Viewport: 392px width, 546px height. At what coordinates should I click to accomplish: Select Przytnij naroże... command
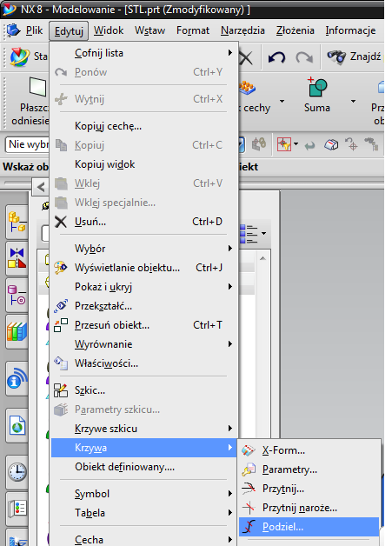(x=309, y=508)
